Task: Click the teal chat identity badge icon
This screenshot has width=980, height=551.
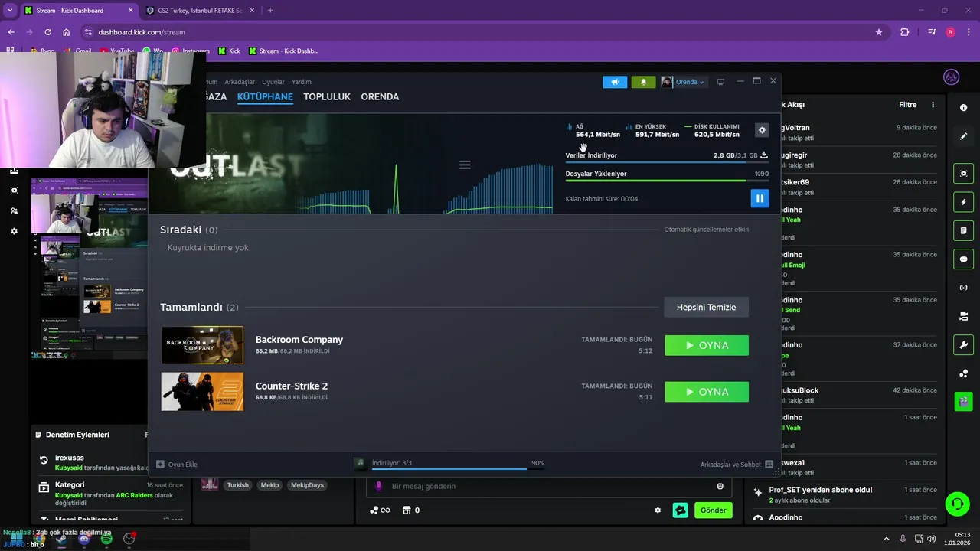Action: pyautogui.click(x=680, y=510)
